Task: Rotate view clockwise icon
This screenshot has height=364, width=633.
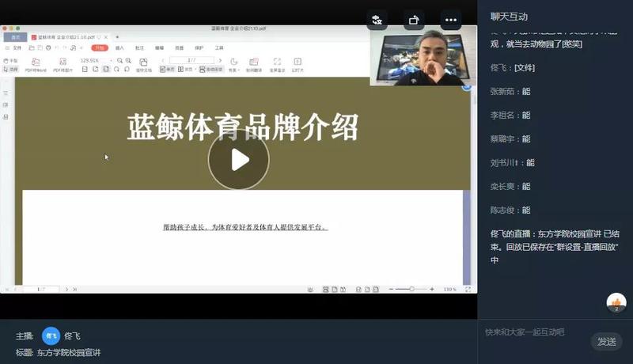Action: [x=116, y=70]
